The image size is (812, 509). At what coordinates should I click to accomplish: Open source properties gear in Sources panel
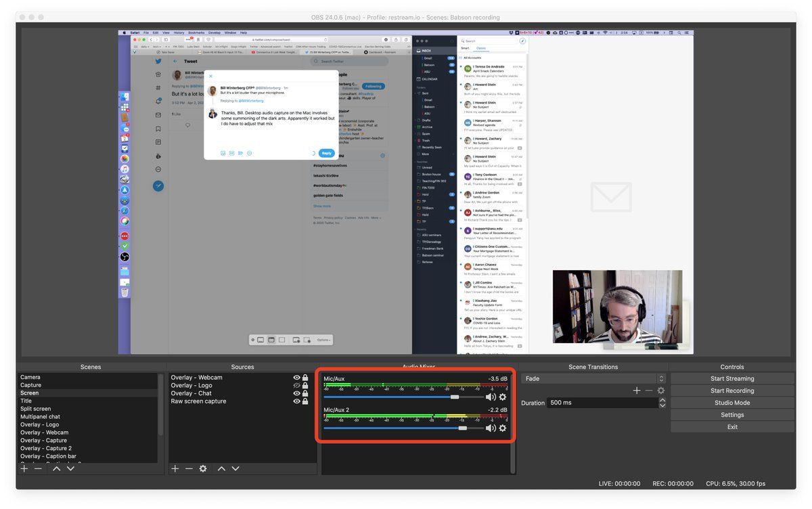[203, 468]
